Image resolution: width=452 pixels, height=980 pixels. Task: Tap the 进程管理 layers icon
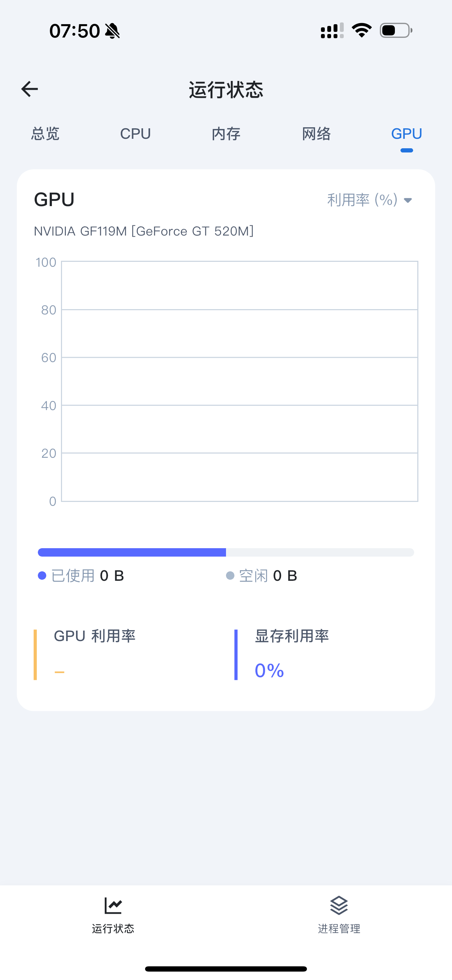coord(339,905)
